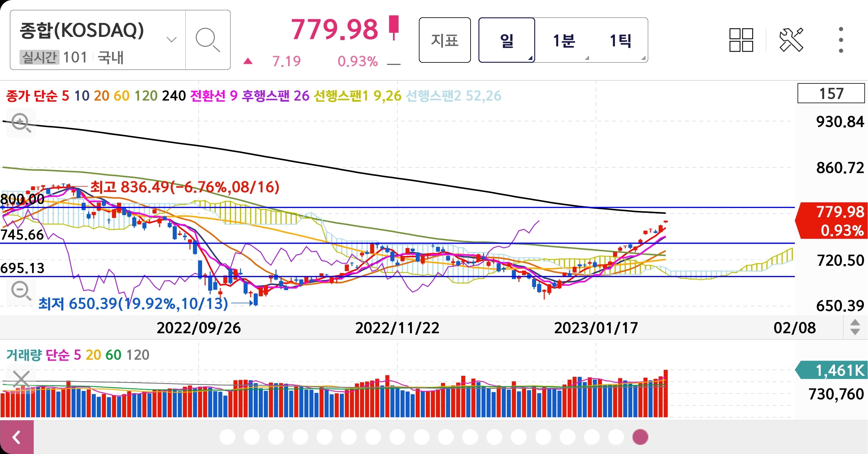This screenshot has height=454, width=868.
Task: Select the last highlighted page dot
Action: tap(640, 437)
